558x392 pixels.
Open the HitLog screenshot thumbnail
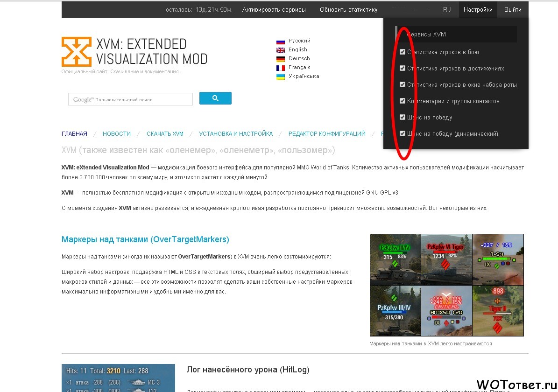[x=118, y=378]
